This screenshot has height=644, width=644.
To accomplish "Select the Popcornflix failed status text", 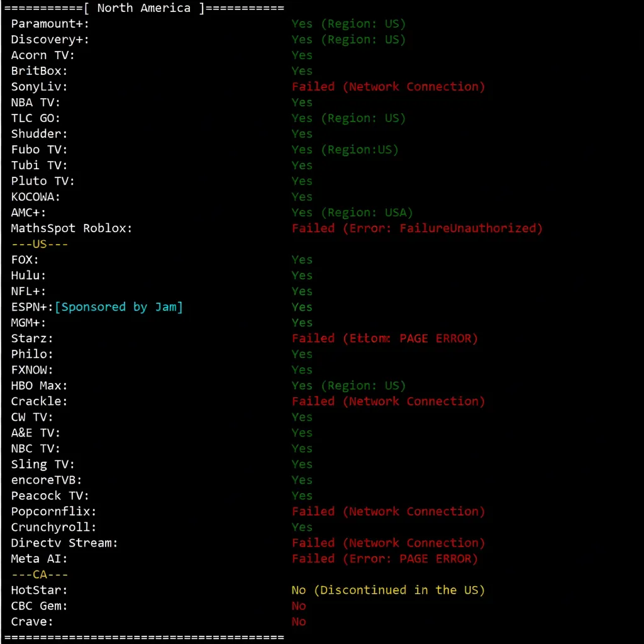I will click(388, 511).
